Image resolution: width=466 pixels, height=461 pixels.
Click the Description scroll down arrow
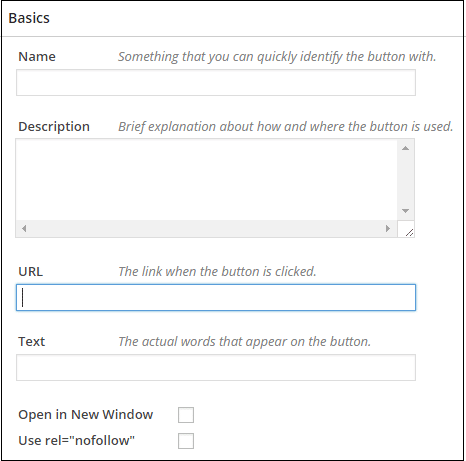[405, 211]
